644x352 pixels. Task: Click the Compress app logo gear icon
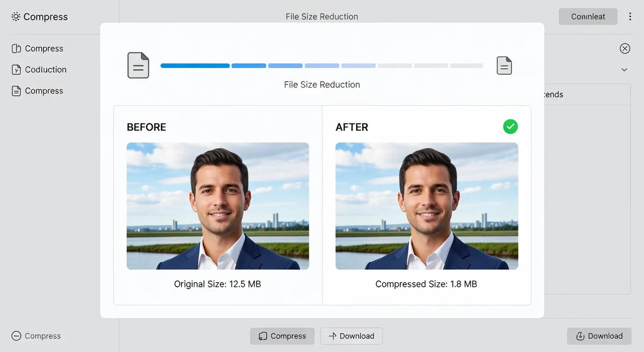[x=16, y=17]
